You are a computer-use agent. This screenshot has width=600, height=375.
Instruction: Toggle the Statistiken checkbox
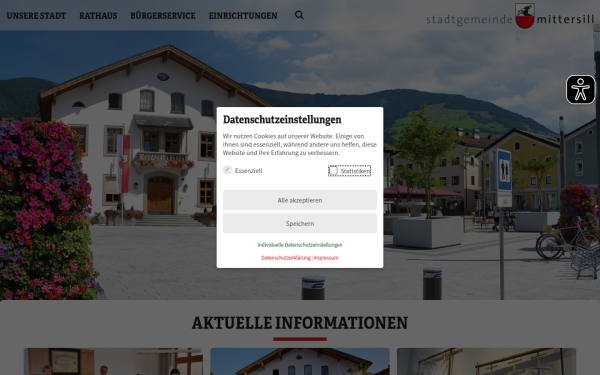tap(333, 170)
